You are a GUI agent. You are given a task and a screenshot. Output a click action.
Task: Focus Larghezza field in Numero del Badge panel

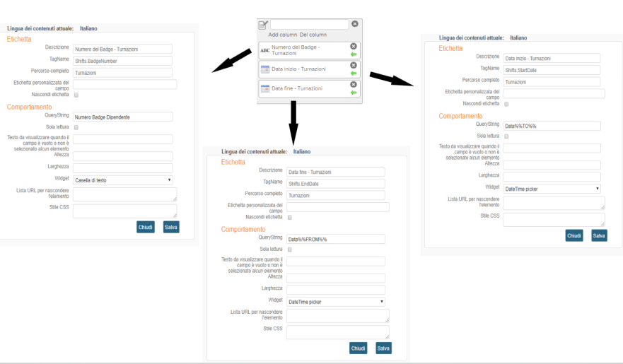click(123, 168)
